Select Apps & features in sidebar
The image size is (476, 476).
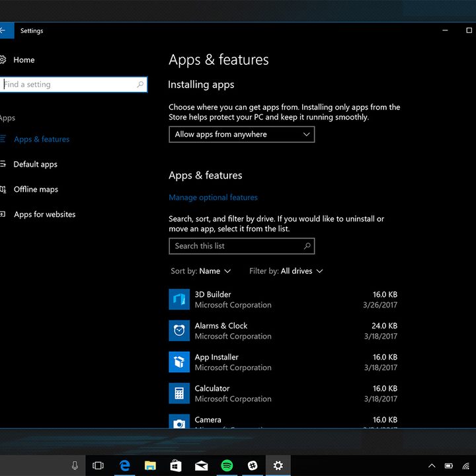(x=42, y=139)
